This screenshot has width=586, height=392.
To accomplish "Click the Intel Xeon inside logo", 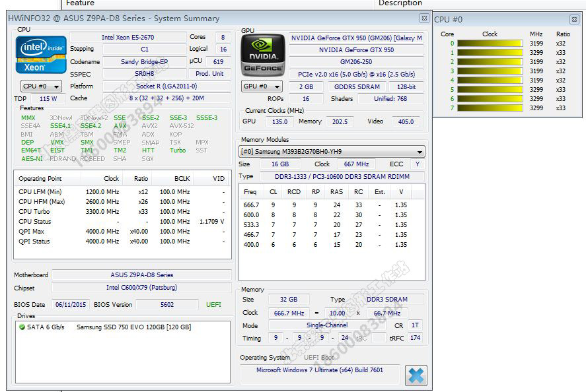I will (x=41, y=55).
